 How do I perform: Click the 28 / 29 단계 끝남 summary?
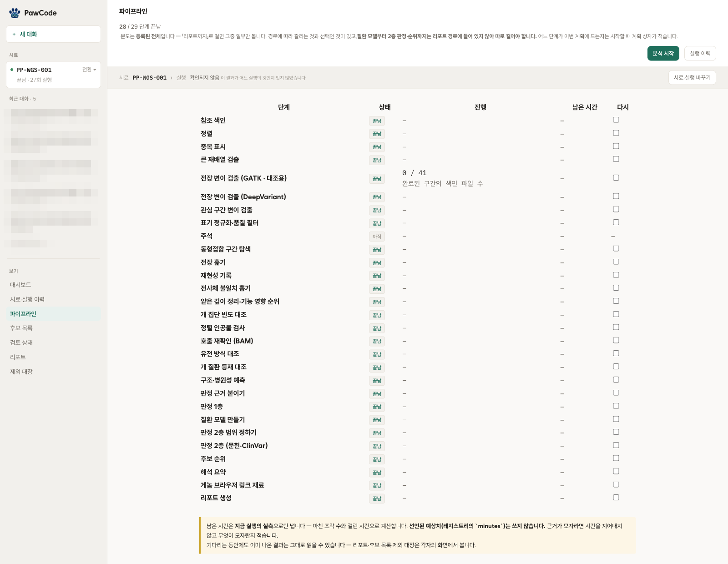pyautogui.click(x=140, y=26)
